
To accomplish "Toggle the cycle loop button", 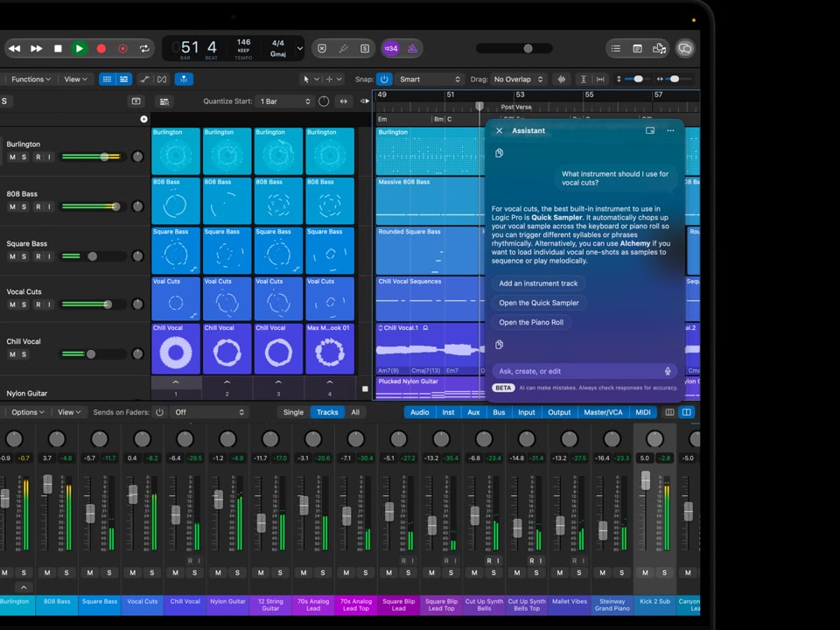I will pos(144,49).
